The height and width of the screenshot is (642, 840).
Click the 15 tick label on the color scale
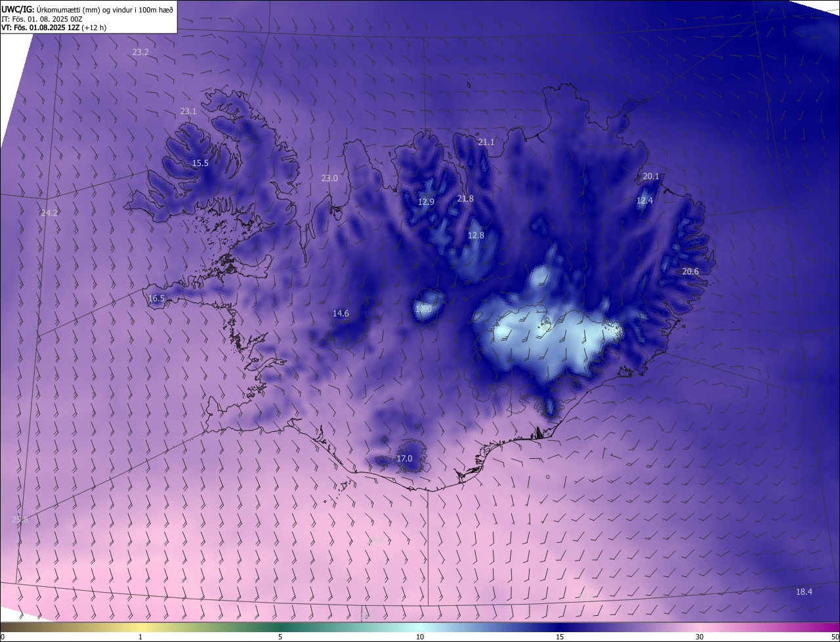tap(560, 637)
